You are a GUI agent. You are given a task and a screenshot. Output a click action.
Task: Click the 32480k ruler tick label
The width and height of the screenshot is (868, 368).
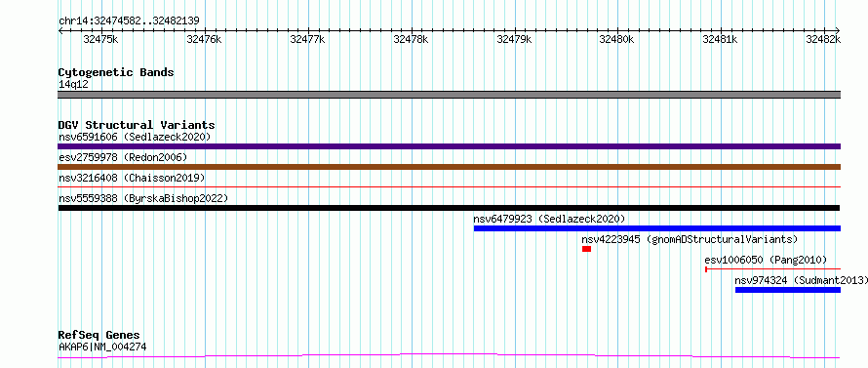(x=617, y=39)
